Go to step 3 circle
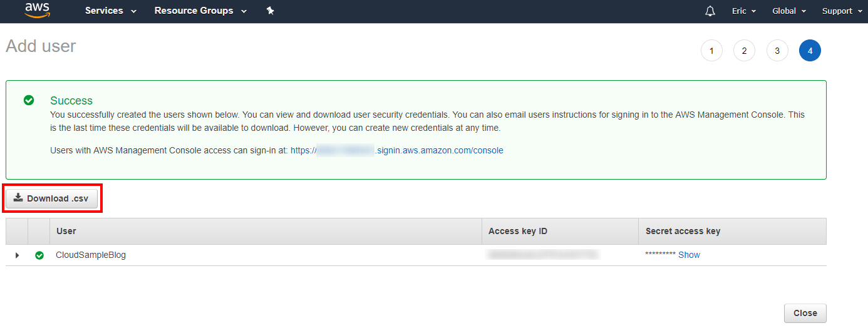 (777, 51)
